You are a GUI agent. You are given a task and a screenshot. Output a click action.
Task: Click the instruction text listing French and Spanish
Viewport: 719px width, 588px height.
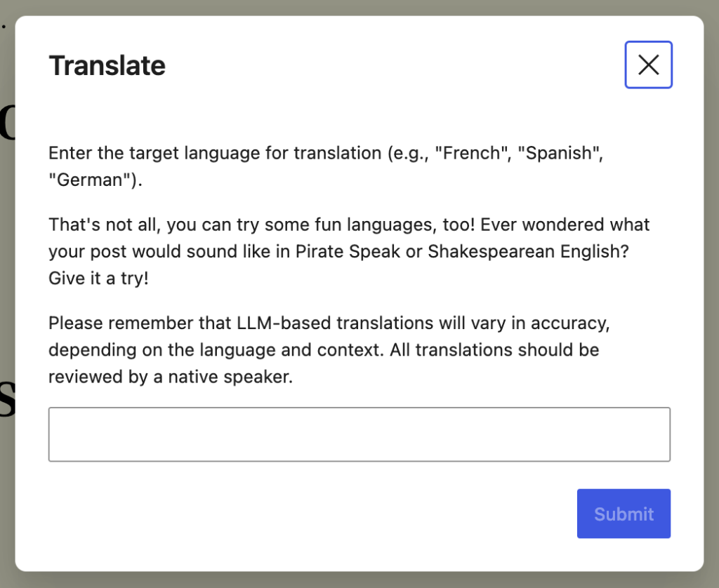(326, 166)
